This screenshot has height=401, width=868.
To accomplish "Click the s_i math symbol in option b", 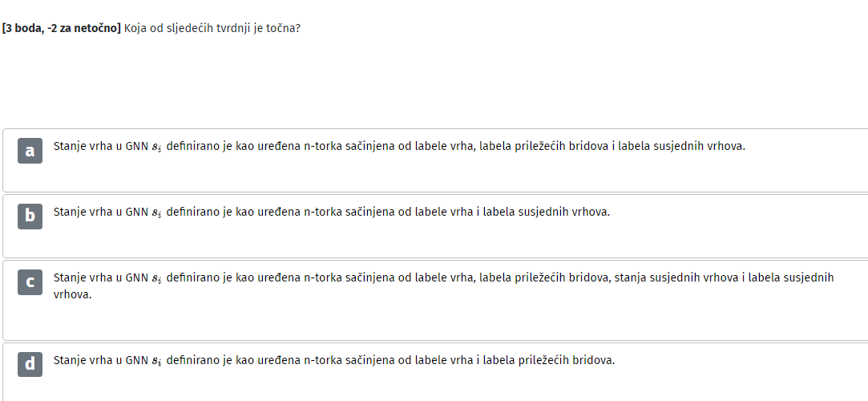I will pyautogui.click(x=156, y=213).
